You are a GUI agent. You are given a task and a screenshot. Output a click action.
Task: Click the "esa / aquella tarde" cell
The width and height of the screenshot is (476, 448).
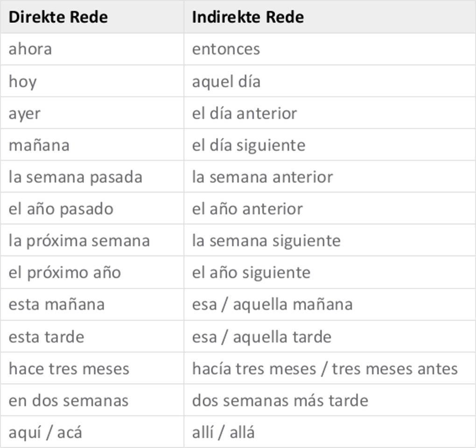(x=261, y=337)
